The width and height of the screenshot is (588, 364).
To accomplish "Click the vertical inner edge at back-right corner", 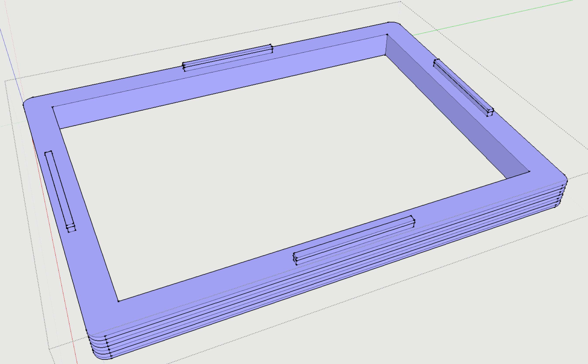I will tap(386, 45).
